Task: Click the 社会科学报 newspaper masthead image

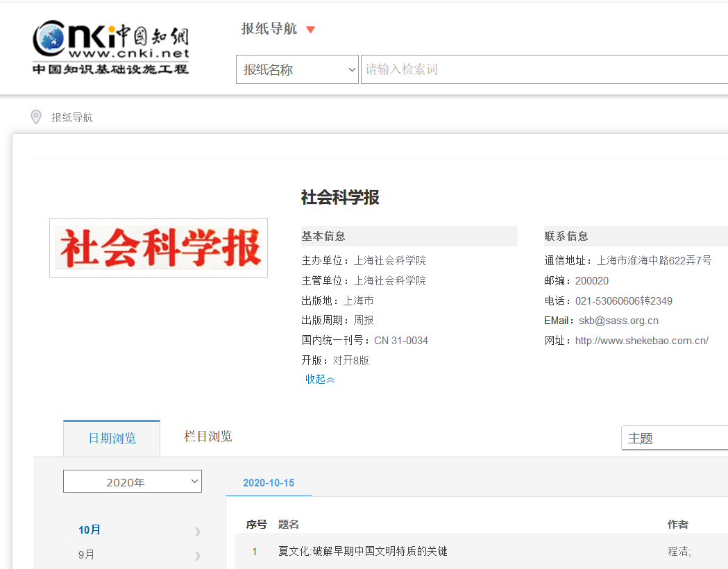Action: [159, 248]
